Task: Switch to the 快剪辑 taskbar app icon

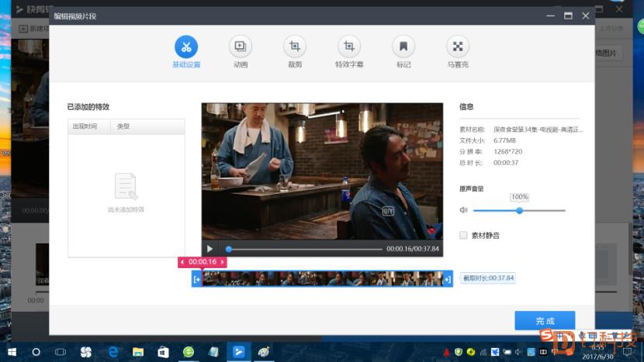Action: (x=239, y=352)
